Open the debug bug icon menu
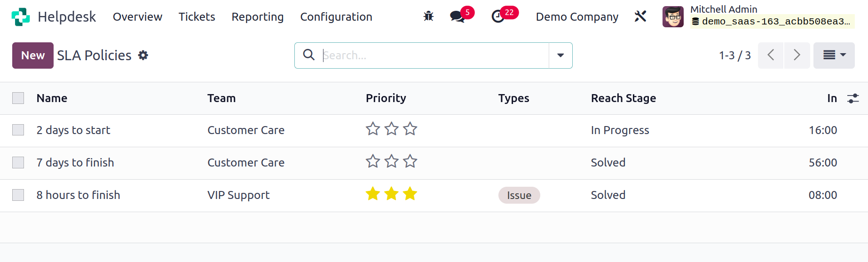Image resolution: width=868 pixels, height=262 pixels. 428,16
